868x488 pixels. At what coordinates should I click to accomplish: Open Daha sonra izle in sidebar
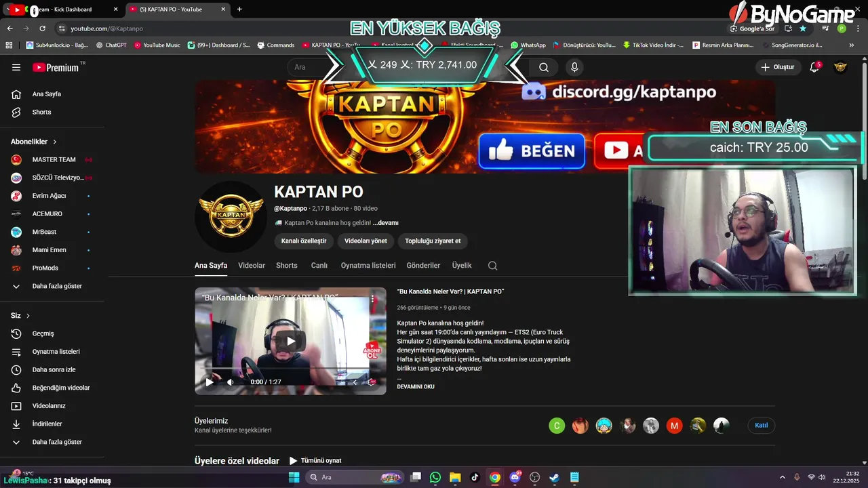coord(52,369)
